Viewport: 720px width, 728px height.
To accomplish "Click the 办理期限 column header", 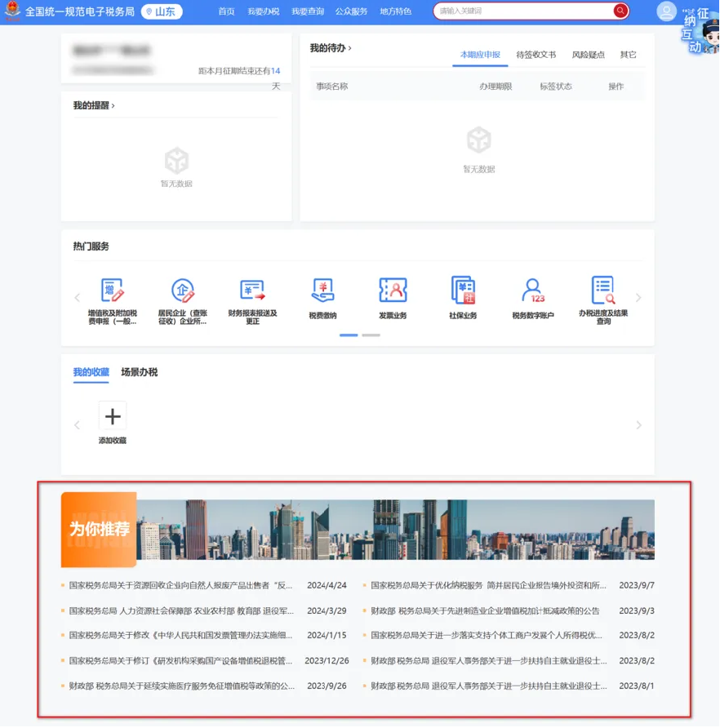I will click(496, 87).
